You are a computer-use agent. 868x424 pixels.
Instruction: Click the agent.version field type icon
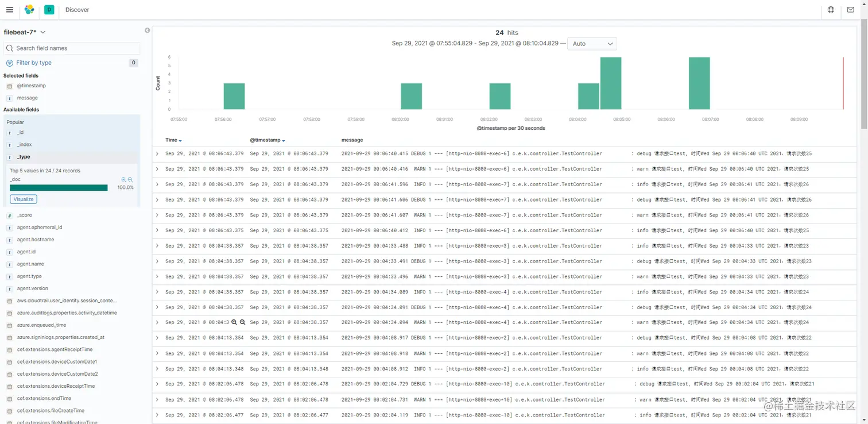click(x=10, y=288)
